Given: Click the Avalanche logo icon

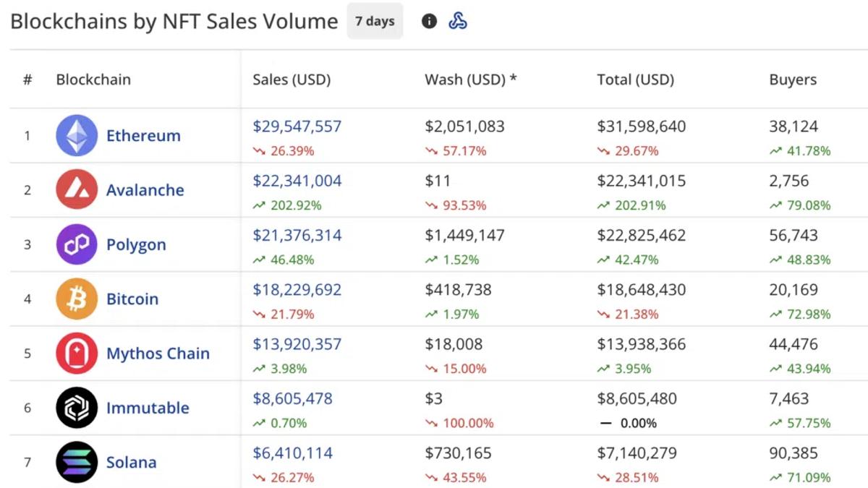Looking at the screenshot, I should 77,189.
